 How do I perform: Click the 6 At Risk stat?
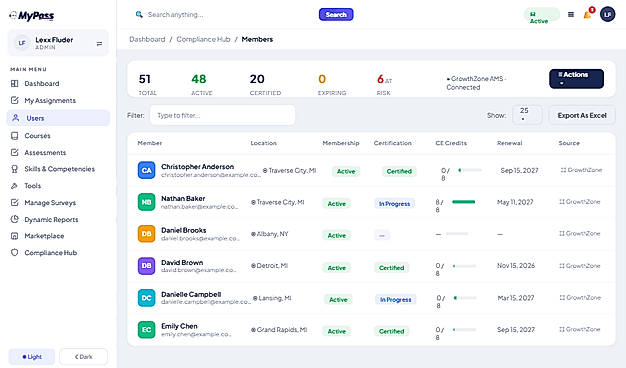pyautogui.click(x=384, y=85)
